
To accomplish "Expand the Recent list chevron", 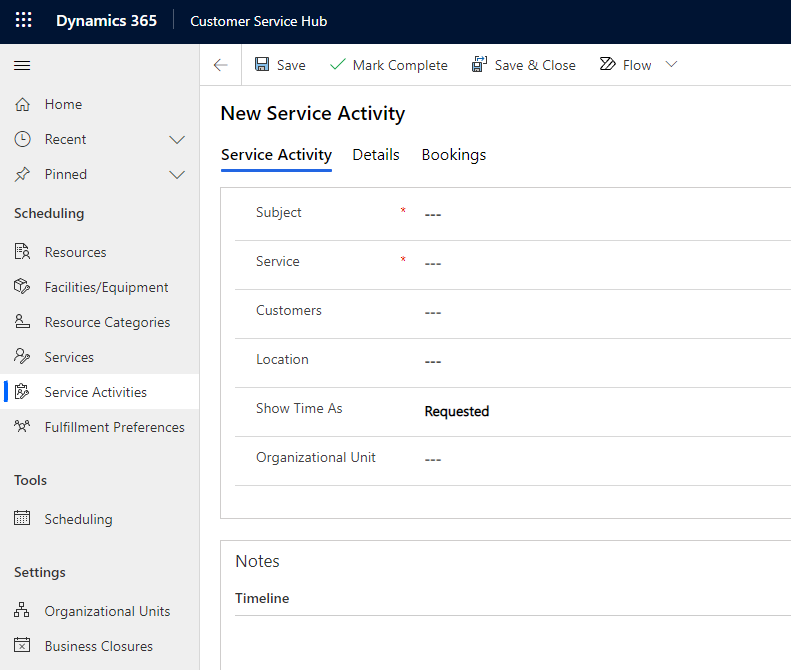I will click(177, 140).
